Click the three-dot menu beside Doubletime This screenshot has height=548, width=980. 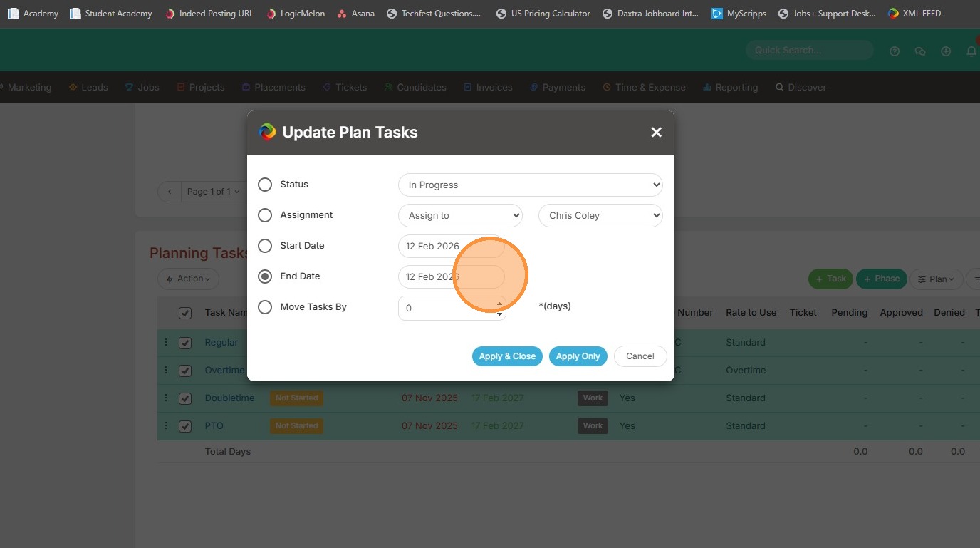click(x=166, y=398)
